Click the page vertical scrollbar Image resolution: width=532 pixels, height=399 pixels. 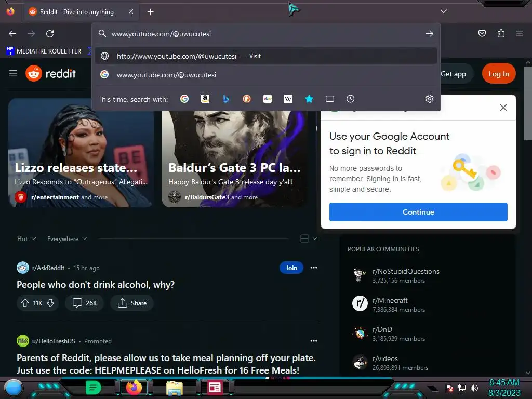pos(528,103)
